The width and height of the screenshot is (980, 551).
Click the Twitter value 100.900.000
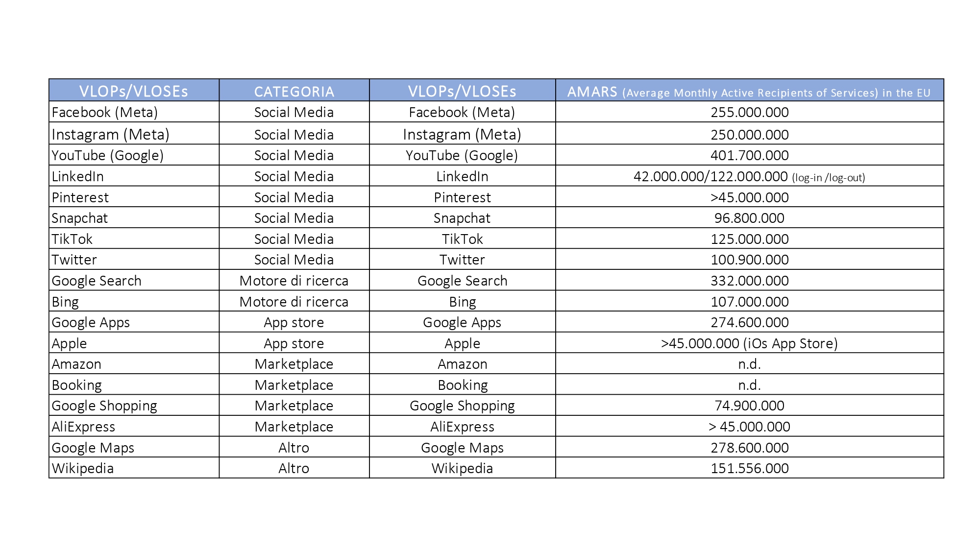(749, 260)
